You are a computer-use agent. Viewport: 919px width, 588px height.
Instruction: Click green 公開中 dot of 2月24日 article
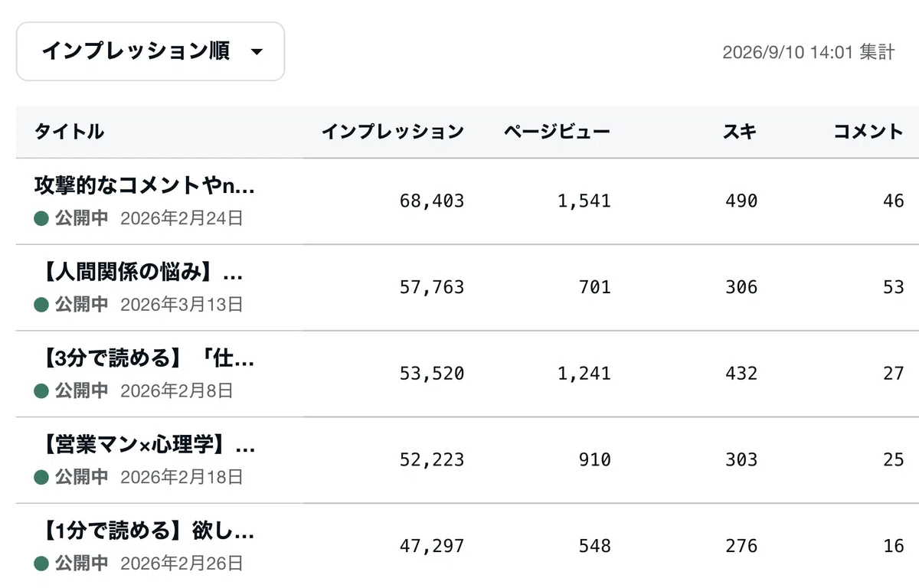[x=41, y=218]
